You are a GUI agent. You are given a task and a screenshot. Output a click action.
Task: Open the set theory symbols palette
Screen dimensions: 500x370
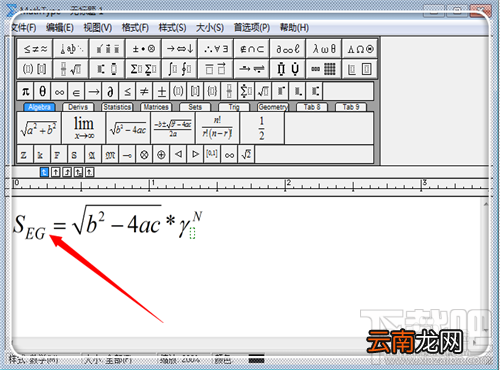[252, 49]
